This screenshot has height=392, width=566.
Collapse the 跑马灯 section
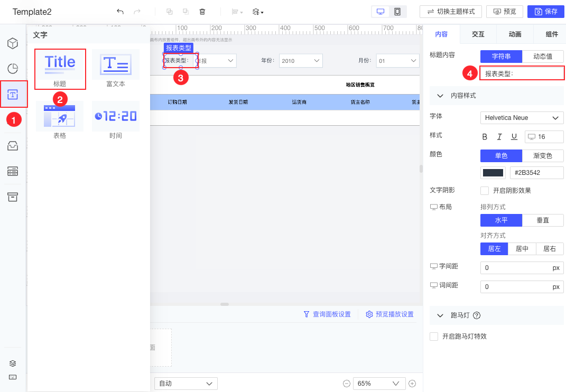440,315
